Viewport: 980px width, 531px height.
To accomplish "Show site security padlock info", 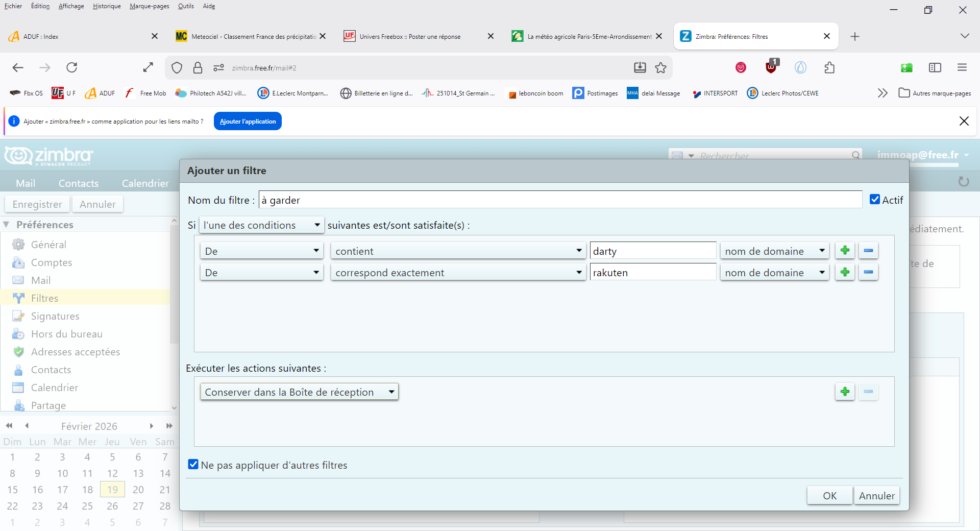I will [x=198, y=67].
